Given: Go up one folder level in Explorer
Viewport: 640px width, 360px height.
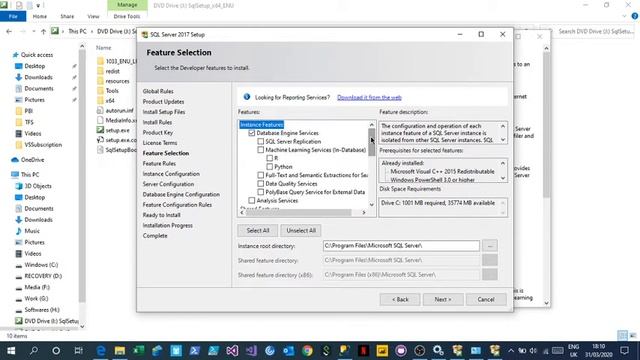Looking at the screenshot, I should [x=43, y=31].
